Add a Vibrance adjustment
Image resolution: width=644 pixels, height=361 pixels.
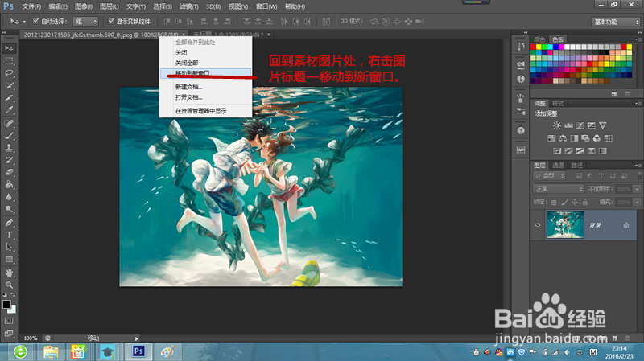pyautogui.click(x=602, y=125)
